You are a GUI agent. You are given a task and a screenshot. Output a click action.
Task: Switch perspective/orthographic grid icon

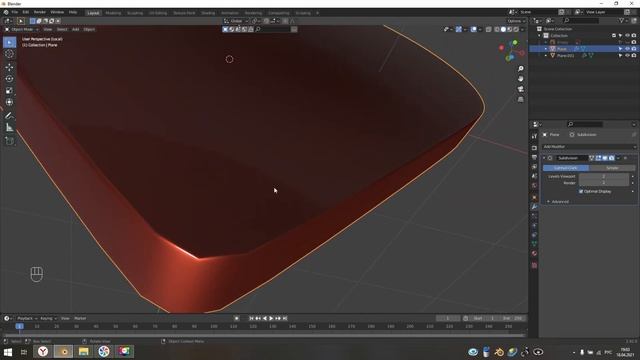coord(520,99)
